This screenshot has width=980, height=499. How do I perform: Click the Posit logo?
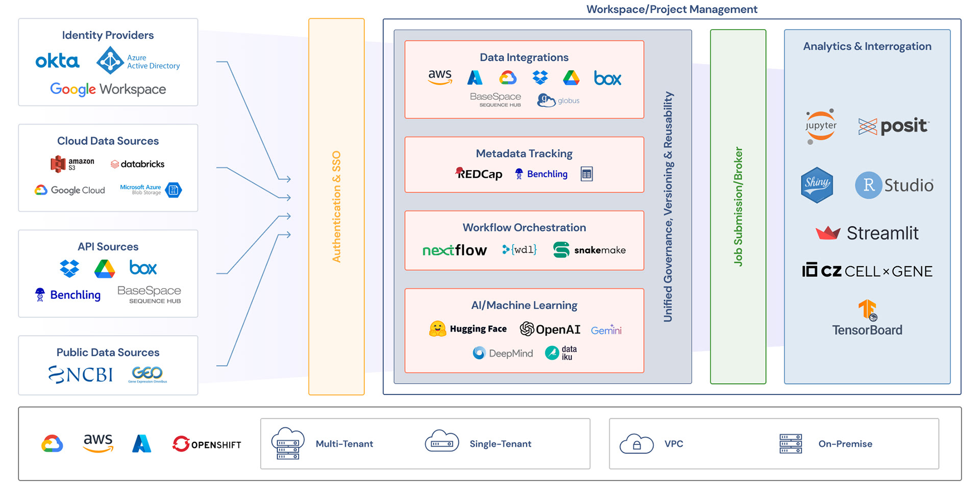(x=894, y=126)
